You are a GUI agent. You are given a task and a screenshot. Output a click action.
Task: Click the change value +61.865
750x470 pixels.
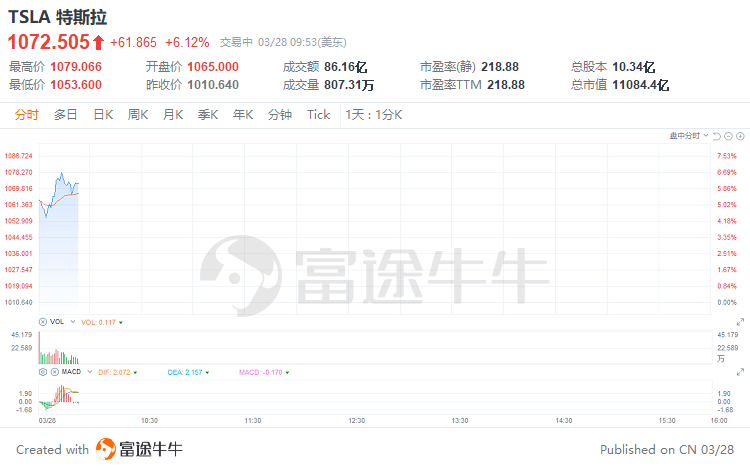[133, 43]
